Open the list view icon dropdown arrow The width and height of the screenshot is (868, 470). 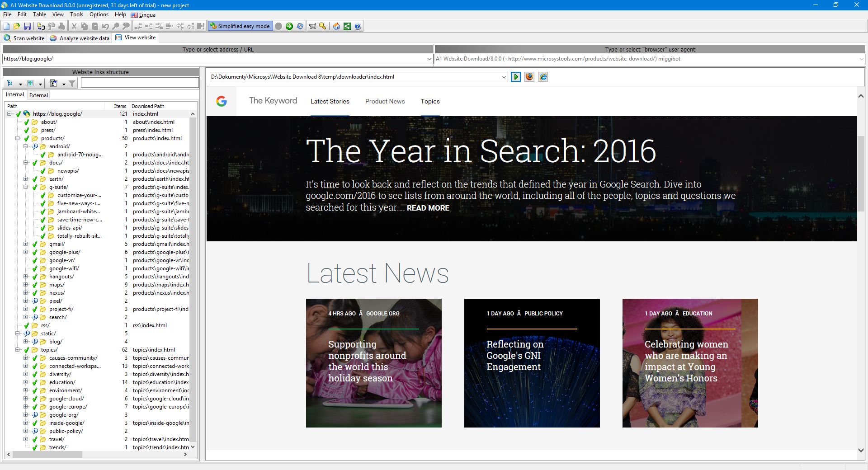[x=40, y=84]
